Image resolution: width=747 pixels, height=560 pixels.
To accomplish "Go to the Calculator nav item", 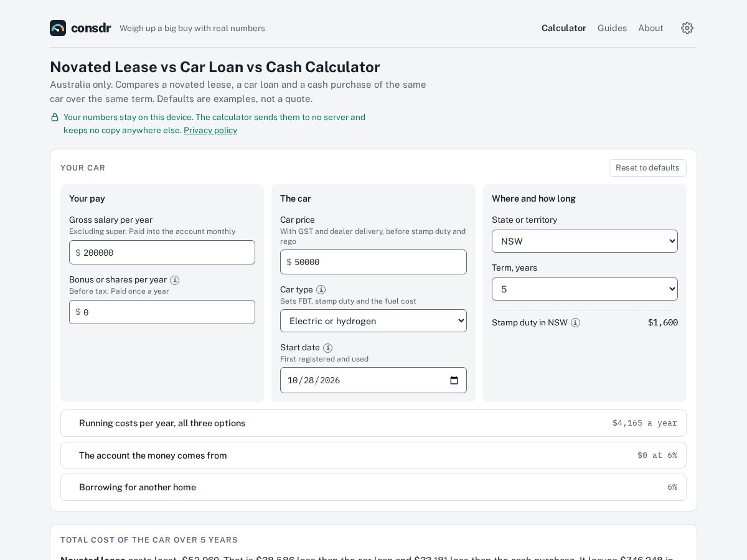I will (x=564, y=28).
